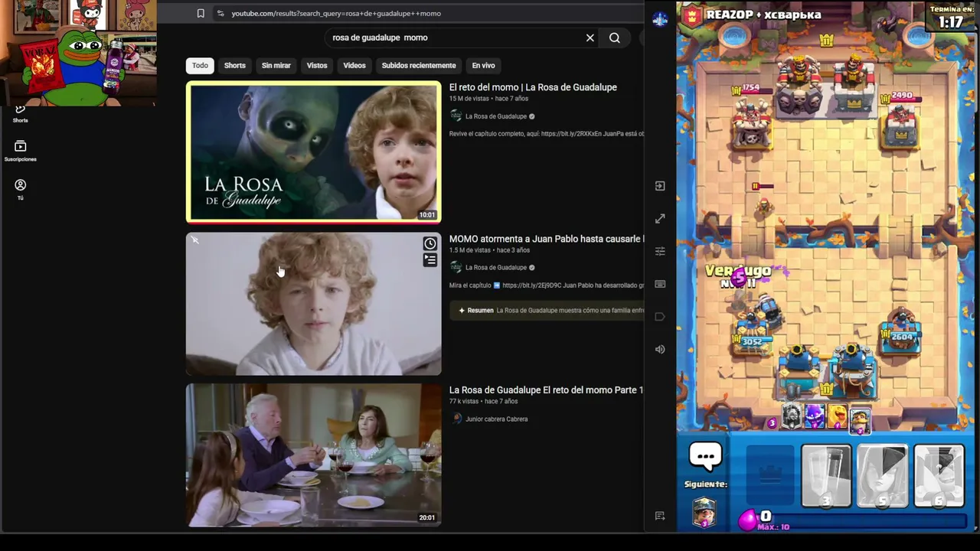The height and width of the screenshot is (551, 980).
Task: Open the MOMO atormenta video thumbnail
Action: tap(314, 304)
